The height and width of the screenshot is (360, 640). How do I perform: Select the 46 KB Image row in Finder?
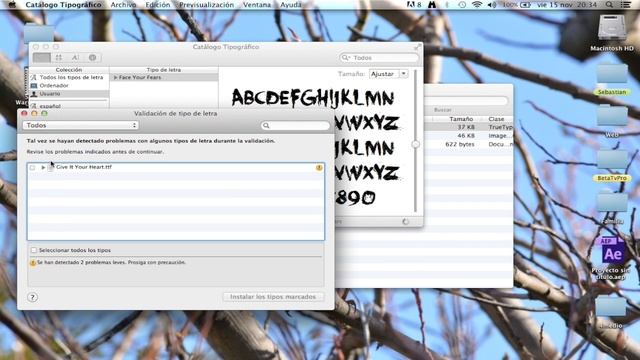pyautogui.click(x=468, y=136)
